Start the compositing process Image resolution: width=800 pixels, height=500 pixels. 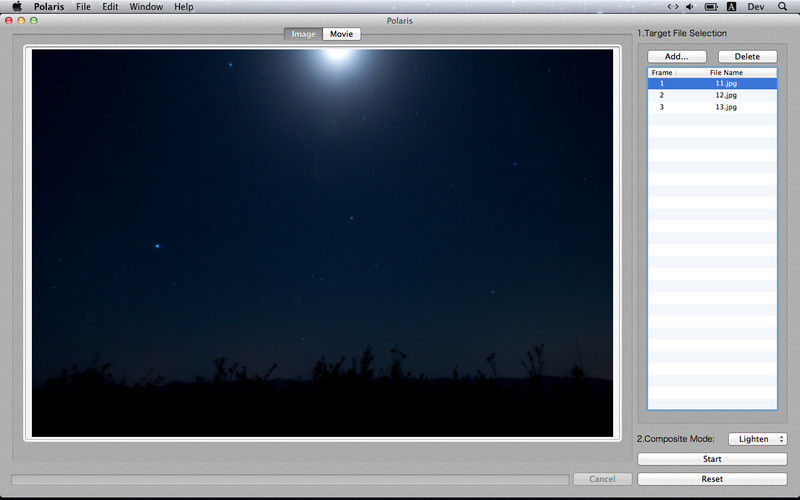(x=712, y=459)
